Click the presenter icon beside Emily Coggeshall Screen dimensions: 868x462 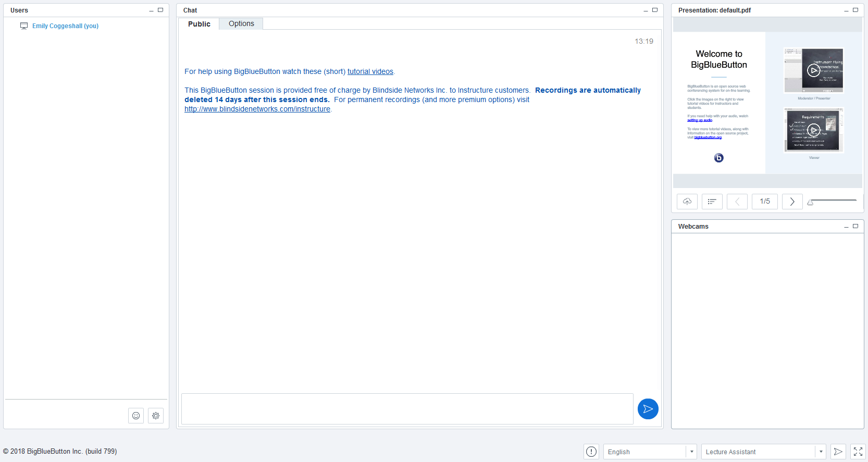(24, 26)
